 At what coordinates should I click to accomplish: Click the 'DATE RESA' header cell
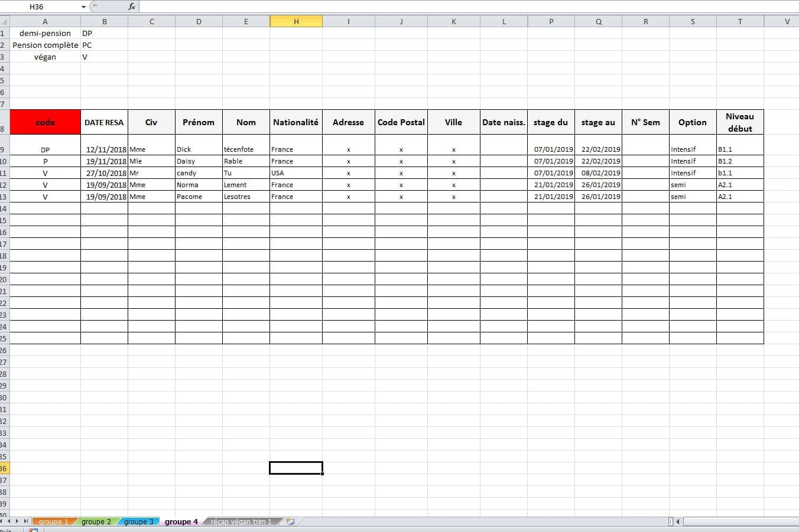(x=104, y=122)
